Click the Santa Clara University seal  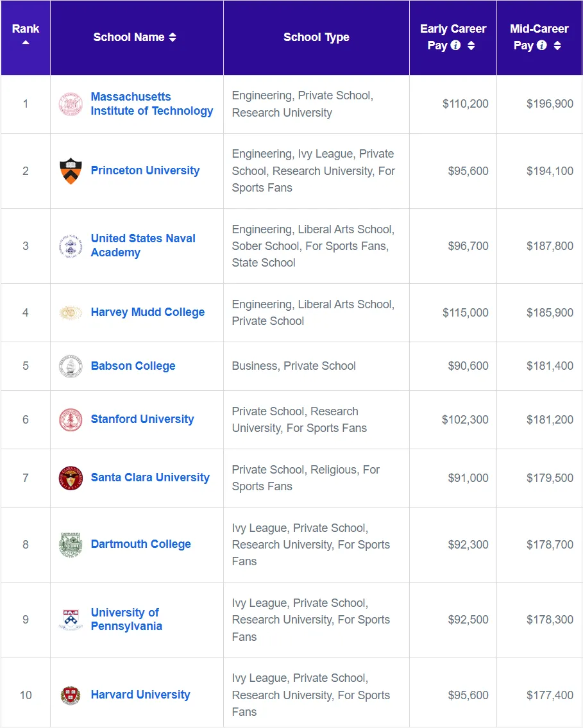(x=71, y=478)
